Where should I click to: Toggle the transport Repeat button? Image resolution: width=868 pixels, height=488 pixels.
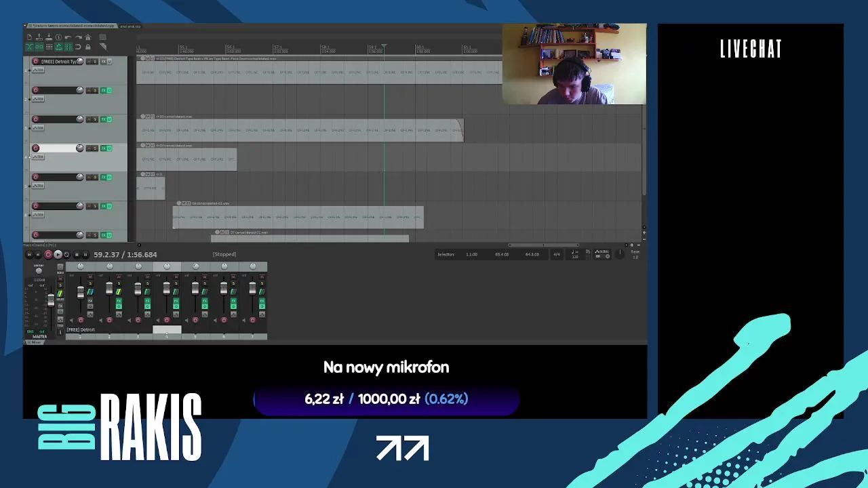pyautogui.click(x=66, y=255)
